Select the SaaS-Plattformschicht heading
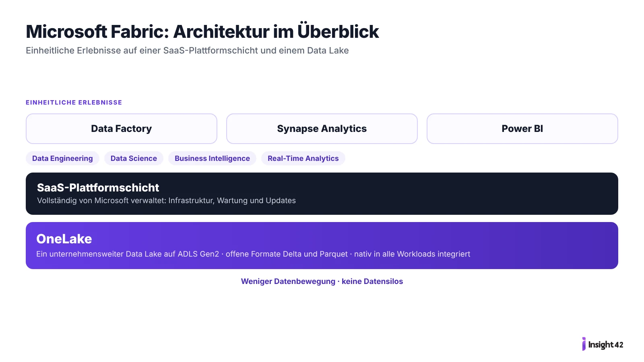 tap(98, 187)
